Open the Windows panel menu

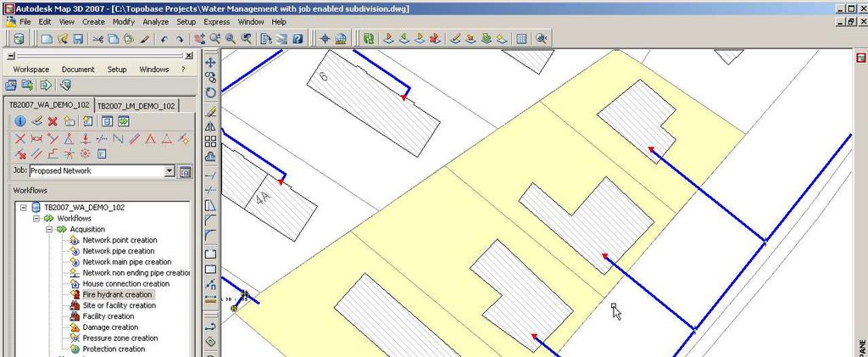coord(154,70)
